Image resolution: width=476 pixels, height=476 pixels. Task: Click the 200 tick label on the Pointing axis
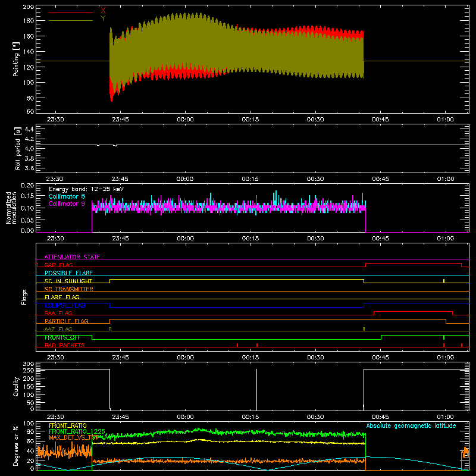28,7
